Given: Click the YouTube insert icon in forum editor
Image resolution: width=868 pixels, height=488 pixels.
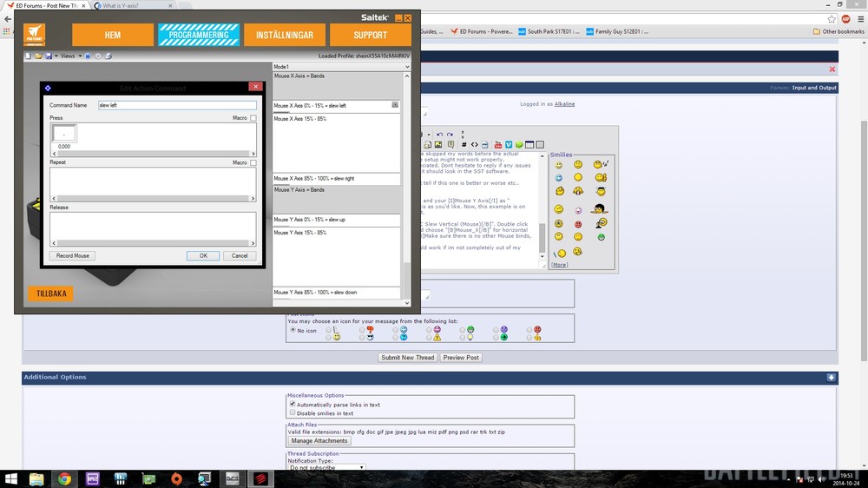Looking at the screenshot, I should click(x=497, y=144).
